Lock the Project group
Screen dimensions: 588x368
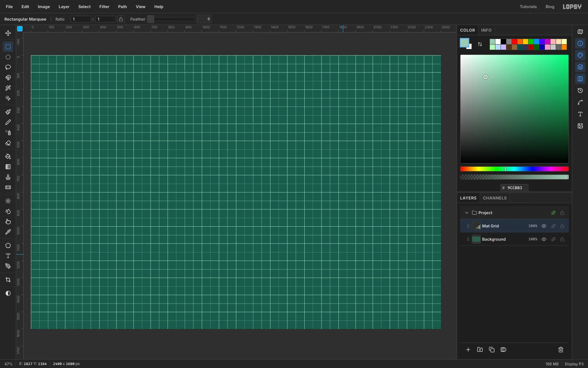562,213
